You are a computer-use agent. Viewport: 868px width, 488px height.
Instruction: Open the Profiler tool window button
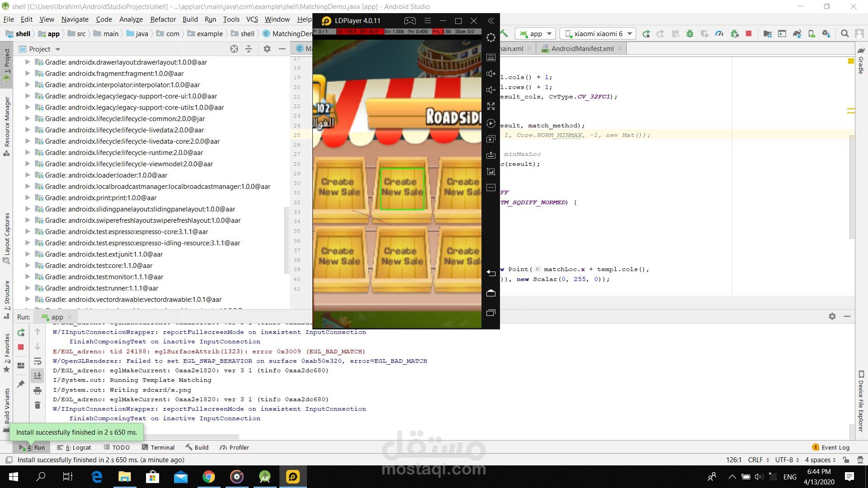(x=235, y=447)
